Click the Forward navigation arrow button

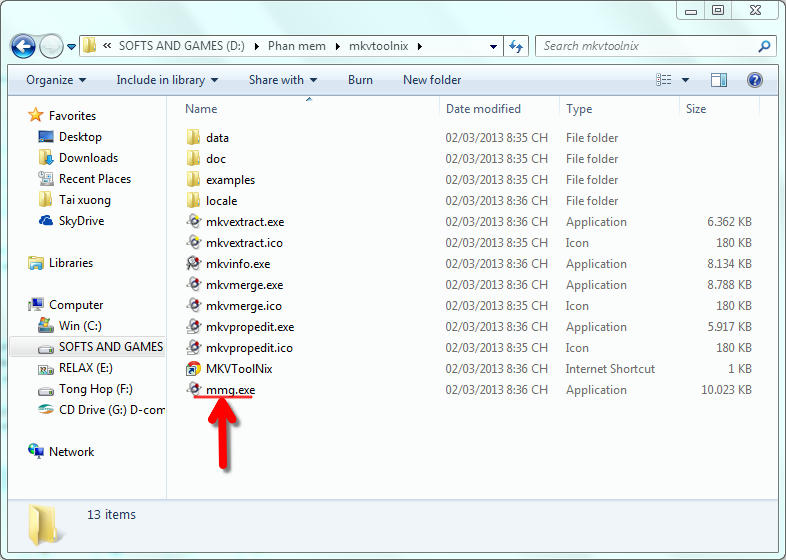[x=51, y=47]
